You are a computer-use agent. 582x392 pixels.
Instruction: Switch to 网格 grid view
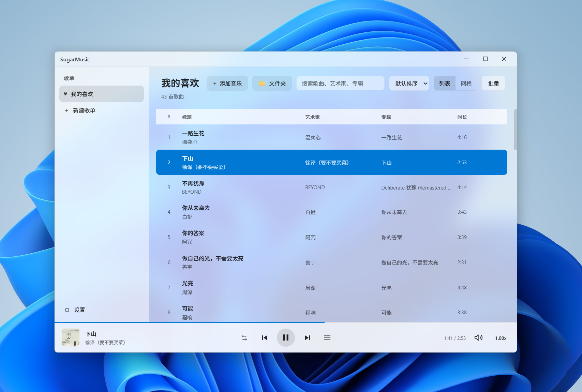click(x=466, y=83)
